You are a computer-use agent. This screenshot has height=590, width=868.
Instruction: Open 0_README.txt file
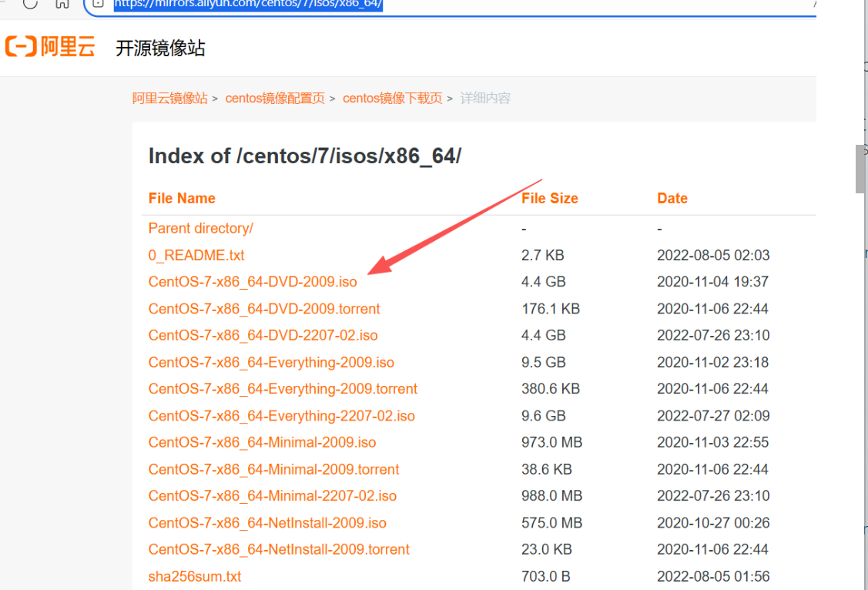(196, 255)
